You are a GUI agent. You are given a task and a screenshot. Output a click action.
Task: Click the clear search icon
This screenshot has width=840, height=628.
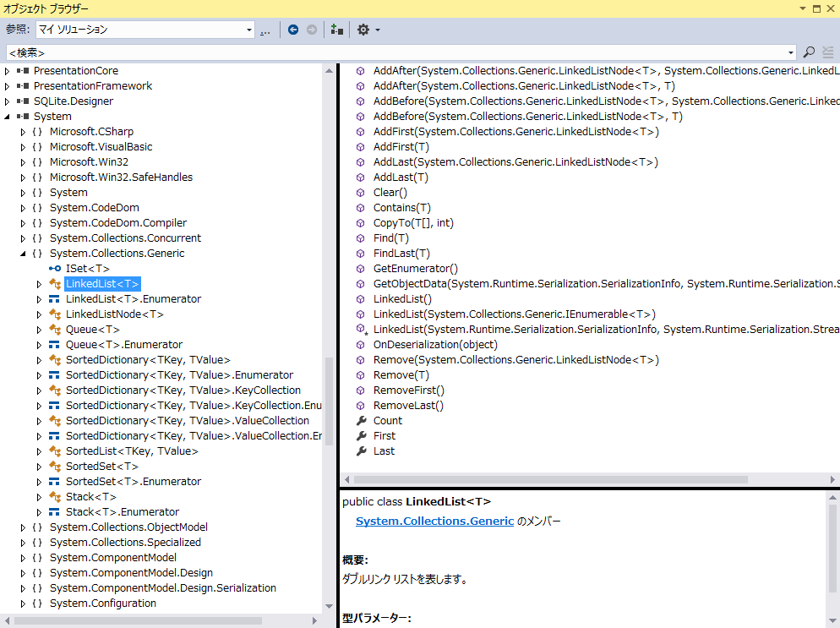(828, 52)
